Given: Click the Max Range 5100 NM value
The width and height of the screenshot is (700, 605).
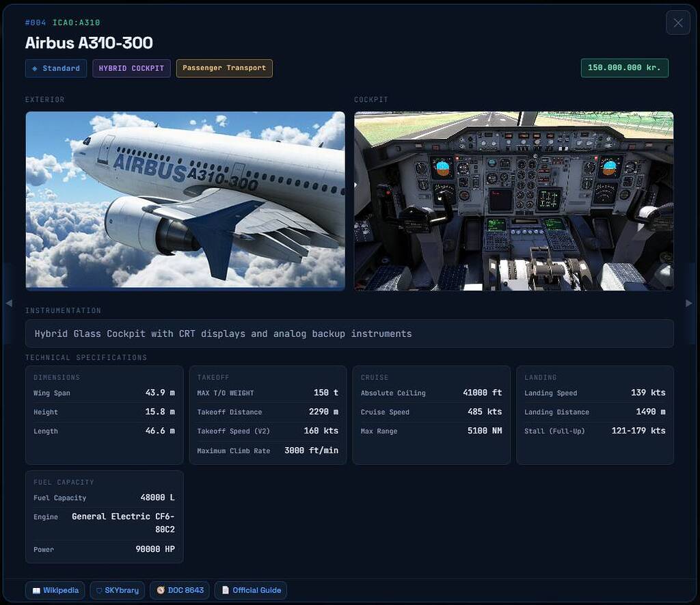Looking at the screenshot, I should click(485, 431).
